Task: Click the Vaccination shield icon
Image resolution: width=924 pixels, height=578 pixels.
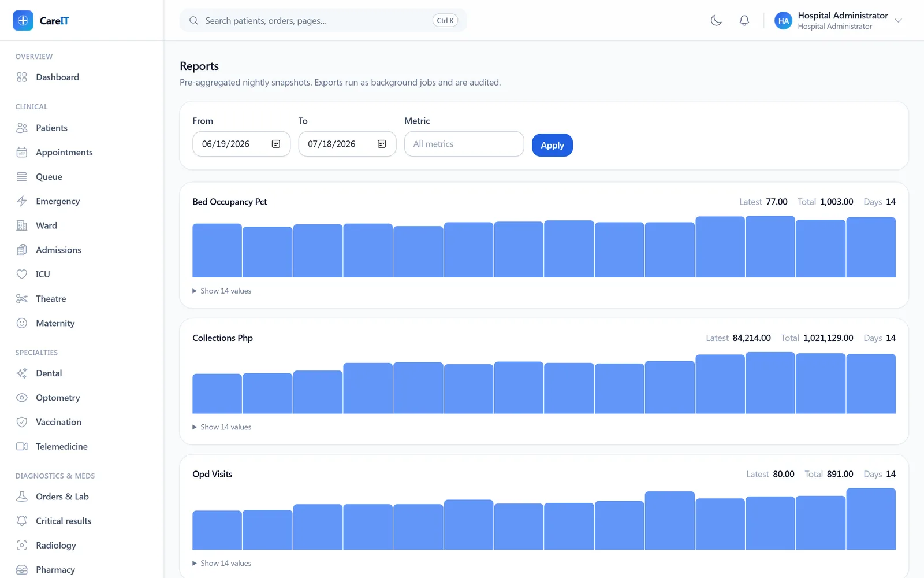Action: pyautogui.click(x=22, y=422)
